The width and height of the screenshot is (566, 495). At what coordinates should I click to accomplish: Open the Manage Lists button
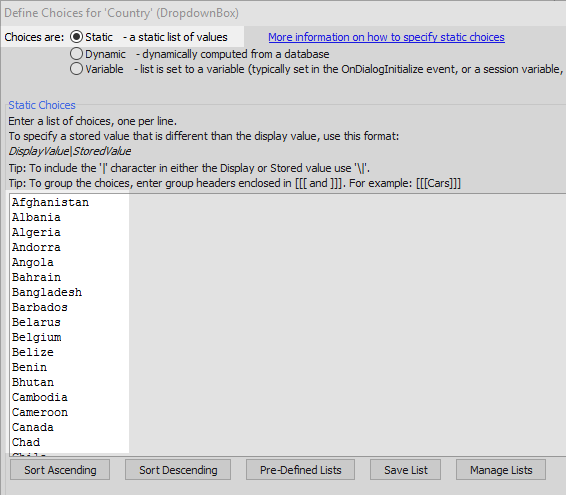pos(501,470)
